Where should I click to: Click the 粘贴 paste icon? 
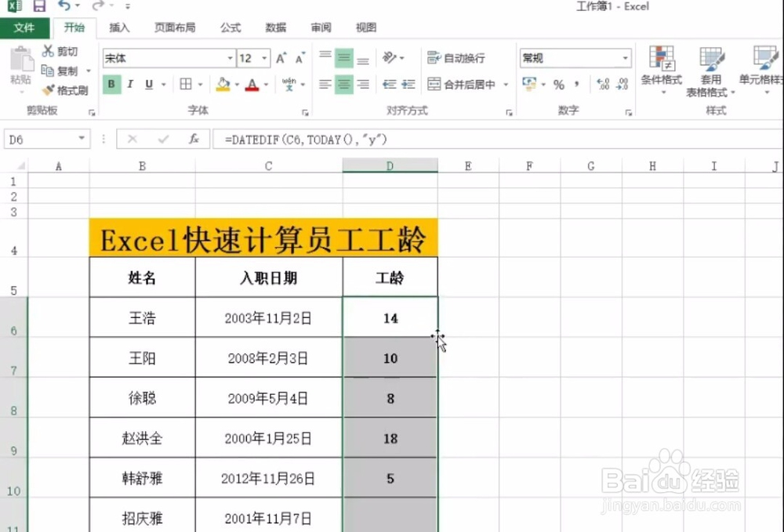(21, 60)
